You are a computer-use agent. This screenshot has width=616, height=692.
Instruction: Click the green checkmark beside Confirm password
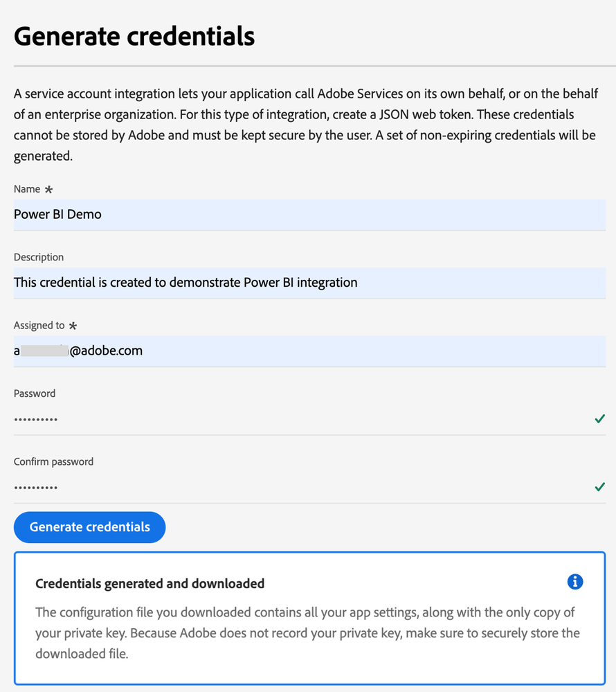pos(599,487)
